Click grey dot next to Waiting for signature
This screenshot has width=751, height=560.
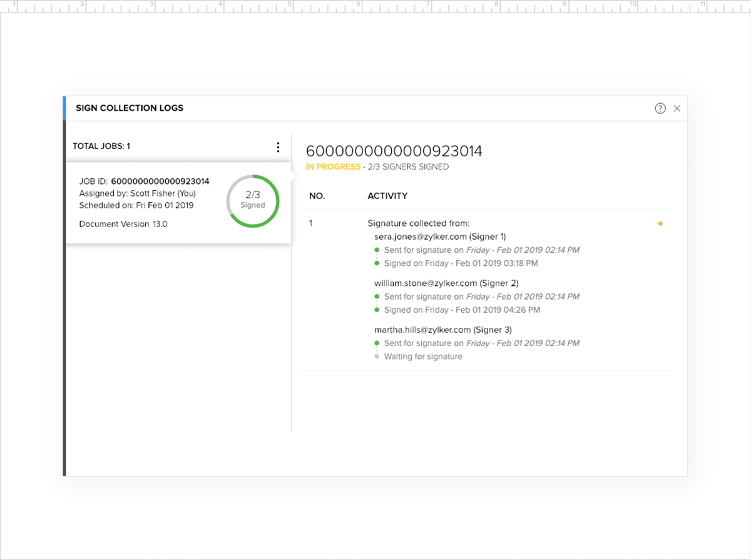(377, 357)
